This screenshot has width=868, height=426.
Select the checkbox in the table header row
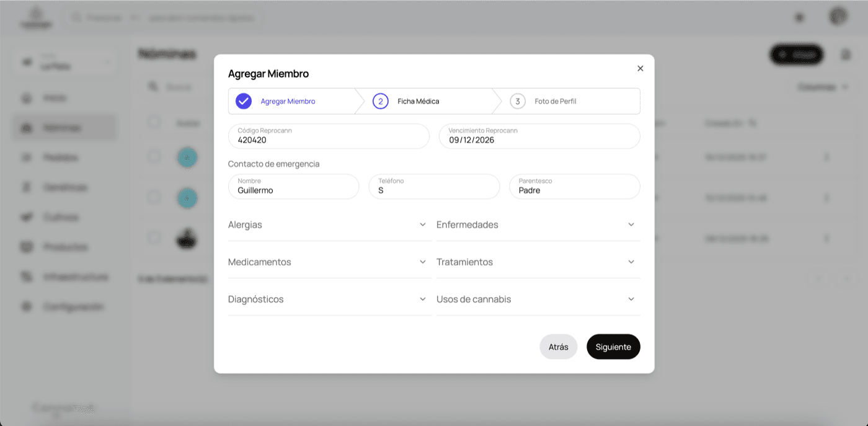tap(154, 122)
